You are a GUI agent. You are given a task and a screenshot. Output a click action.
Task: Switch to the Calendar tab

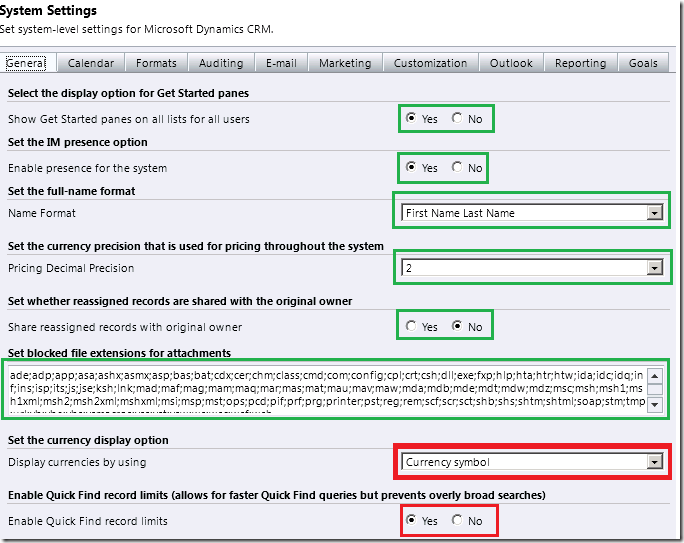[x=91, y=63]
